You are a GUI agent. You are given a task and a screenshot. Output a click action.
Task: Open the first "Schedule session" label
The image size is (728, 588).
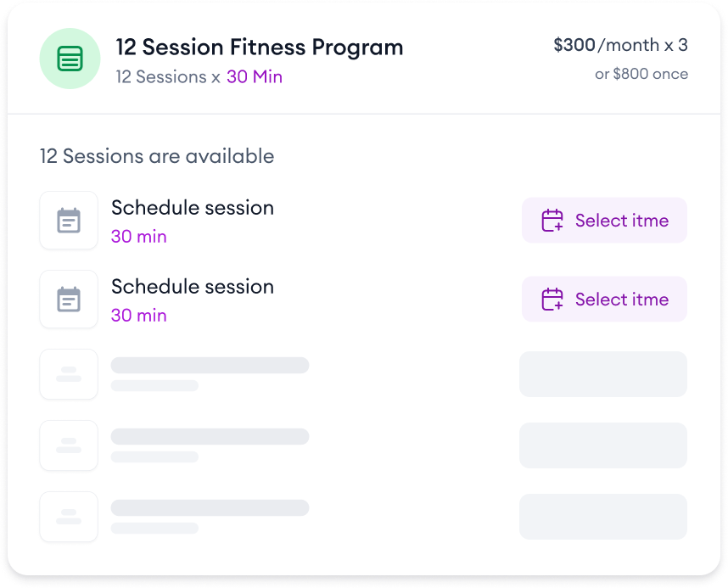pyautogui.click(x=193, y=208)
